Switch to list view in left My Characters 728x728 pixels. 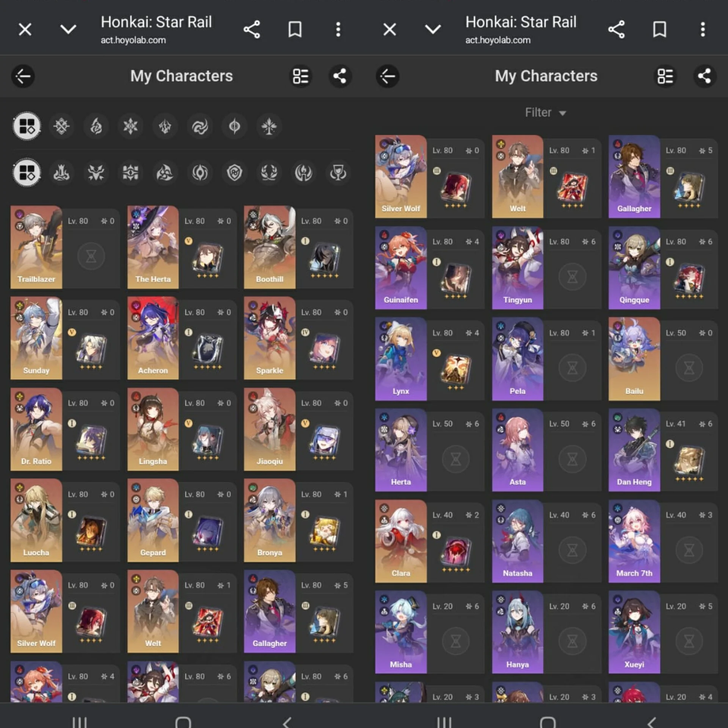point(301,76)
